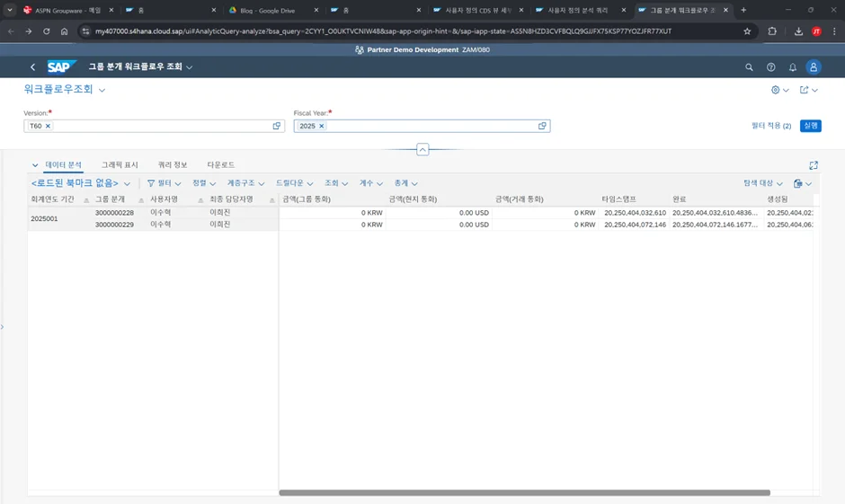This screenshot has width=845, height=504.
Task: Open the notifications bell icon
Action: 793,67
